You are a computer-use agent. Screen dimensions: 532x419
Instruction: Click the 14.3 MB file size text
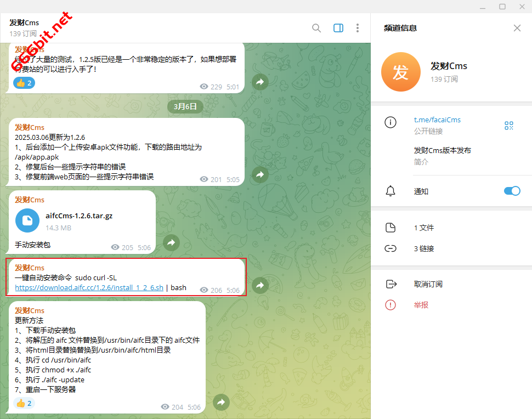(x=58, y=228)
